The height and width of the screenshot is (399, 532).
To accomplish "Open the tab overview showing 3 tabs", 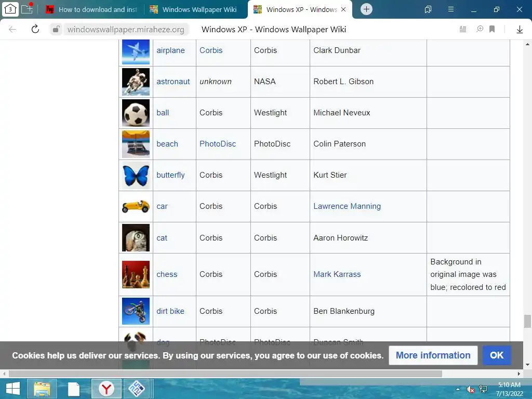I will pyautogui.click(x=10, y=9).
